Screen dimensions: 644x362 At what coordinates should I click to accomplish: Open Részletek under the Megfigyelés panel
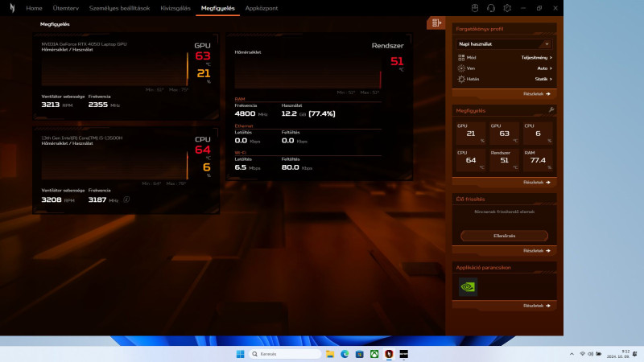coord(536,183)
